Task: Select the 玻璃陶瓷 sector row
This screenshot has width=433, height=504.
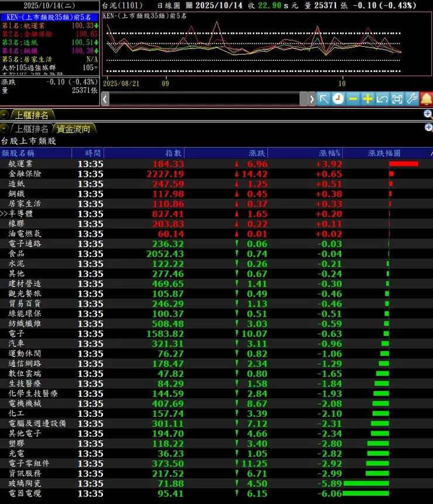Action: 216,484
